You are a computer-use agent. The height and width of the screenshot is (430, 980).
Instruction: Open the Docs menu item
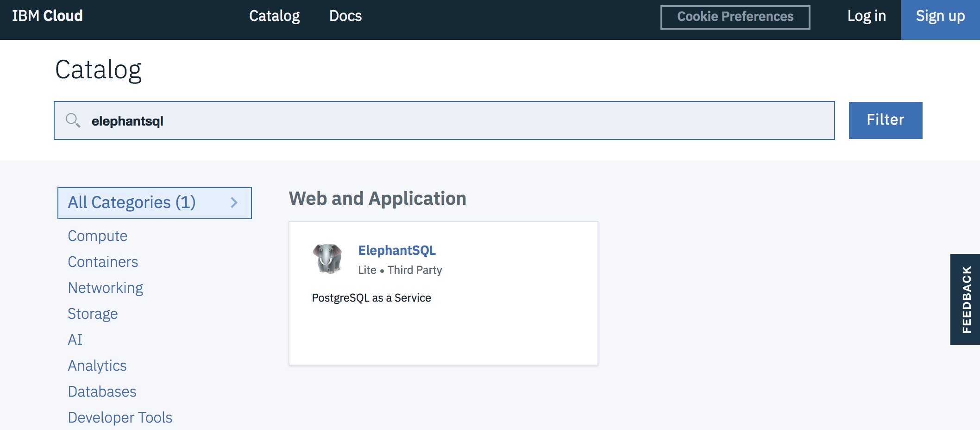(x=345, y=16)
